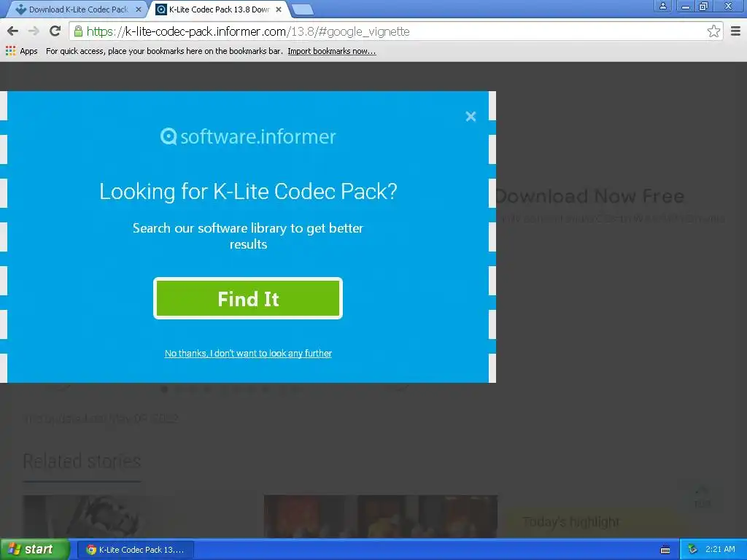This screenshot has height=560, width=747.
Task: Click the dimmed back-to-top arrow button
Action: point(703,496)
